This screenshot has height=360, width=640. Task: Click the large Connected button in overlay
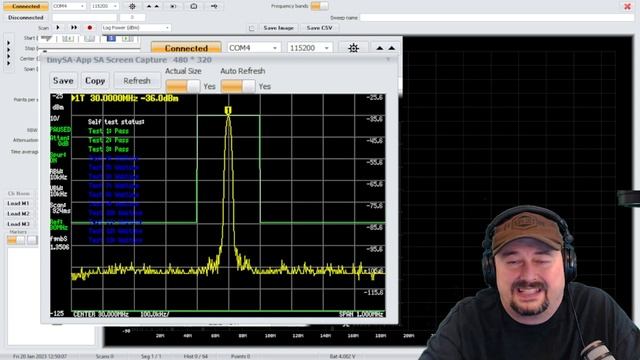[x=186, y=48]
